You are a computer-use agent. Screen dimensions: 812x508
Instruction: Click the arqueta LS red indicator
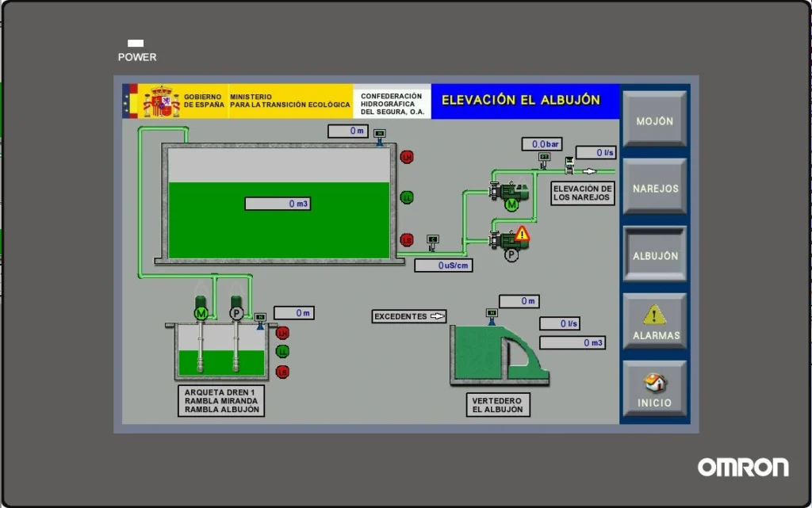click(x=282, y=372)
